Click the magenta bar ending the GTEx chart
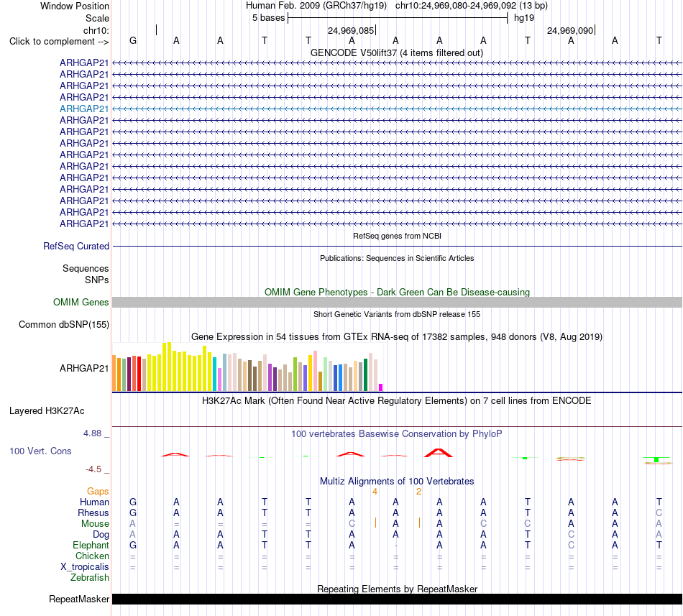683x616 pixels. tap(381, 387)
